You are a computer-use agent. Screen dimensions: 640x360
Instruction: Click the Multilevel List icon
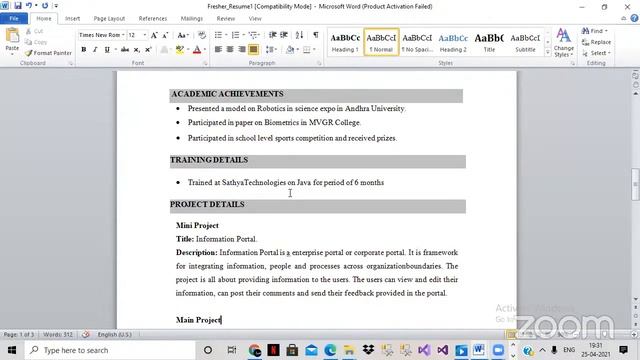253,35
